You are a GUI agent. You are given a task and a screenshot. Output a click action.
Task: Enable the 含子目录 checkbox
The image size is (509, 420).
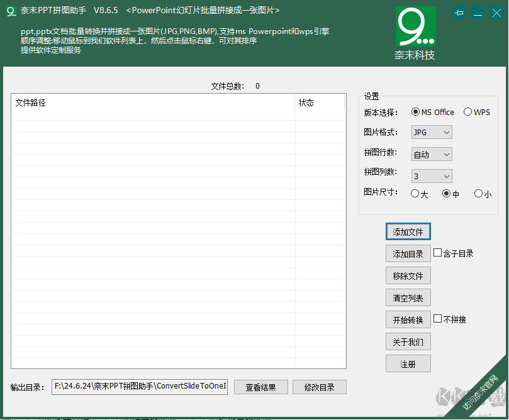[453, 253]
